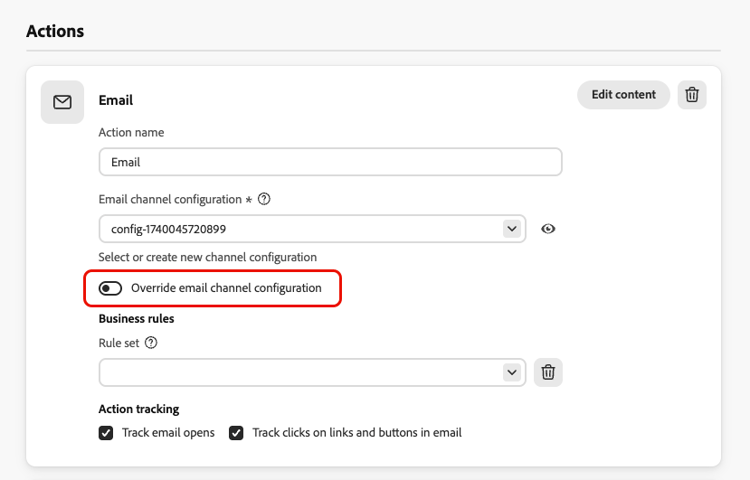Toggle Override email channel configuration switch
The width and height of the screenshot is (750, 480).
point(110,288)
